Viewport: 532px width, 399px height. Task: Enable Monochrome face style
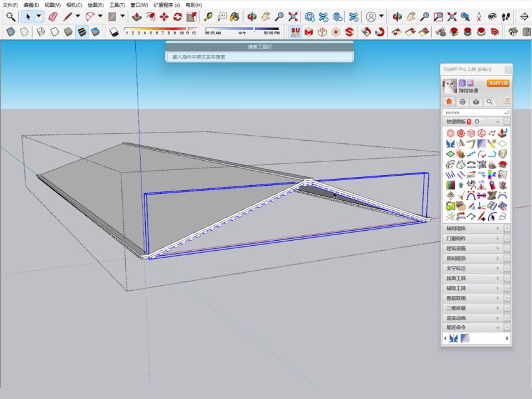[x=95, y=32]
